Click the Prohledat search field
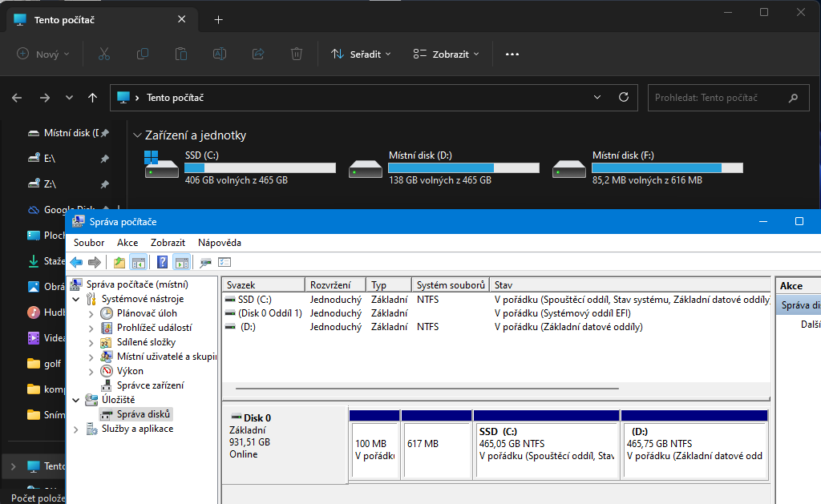 point(715,98)
